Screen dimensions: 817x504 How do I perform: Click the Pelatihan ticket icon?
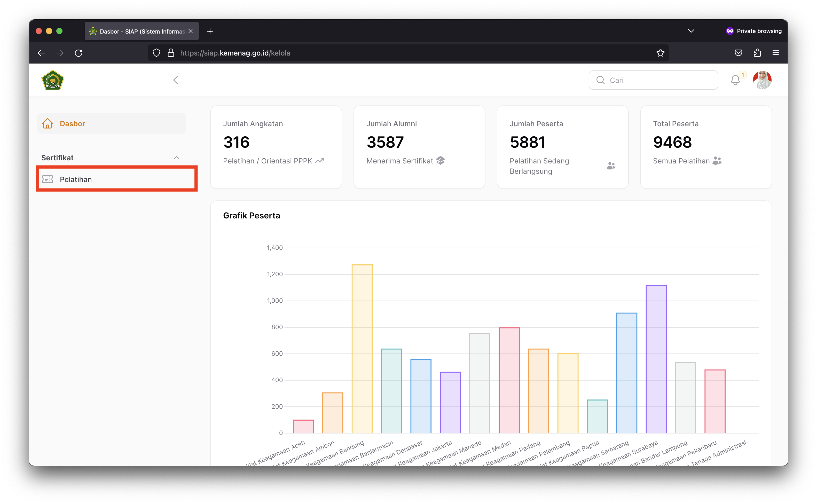[x=47, y=179]
